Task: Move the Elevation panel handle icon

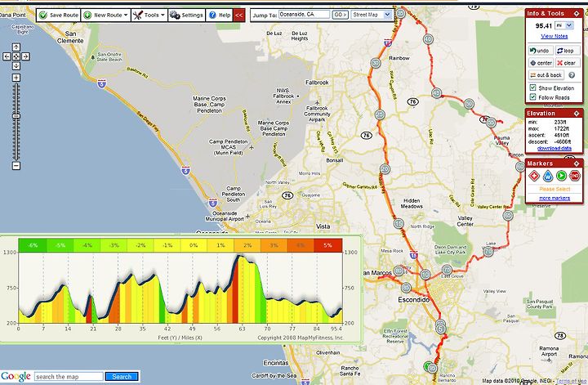Action: (x=576, y=114)
